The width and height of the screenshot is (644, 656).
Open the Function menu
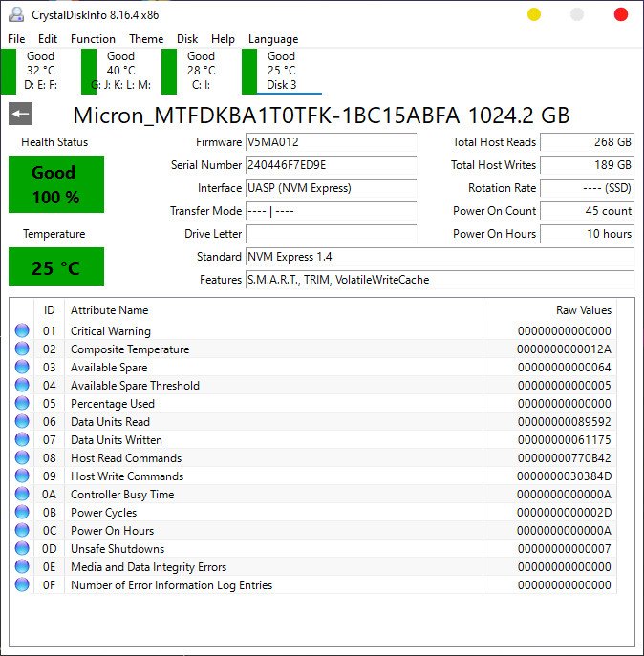coord(93,39)
